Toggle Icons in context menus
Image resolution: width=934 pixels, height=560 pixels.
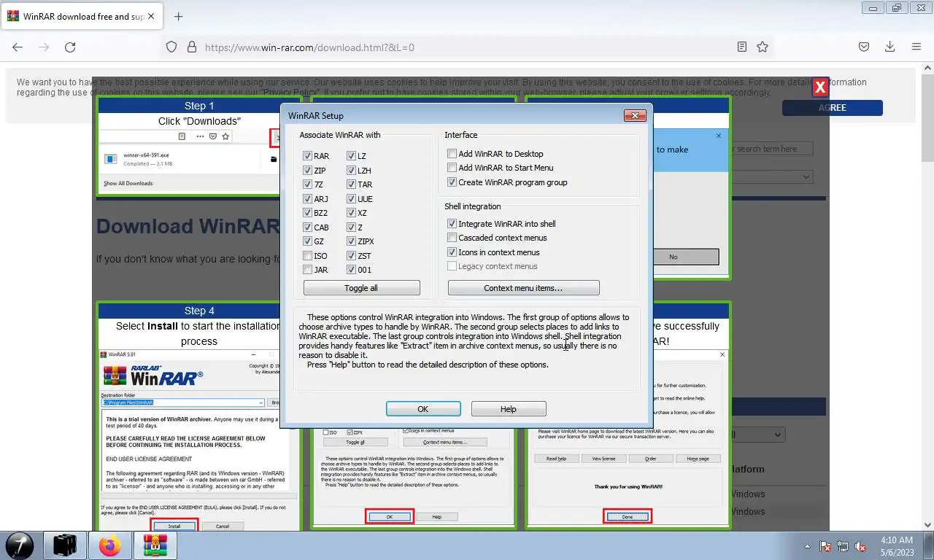click(452, 252)
